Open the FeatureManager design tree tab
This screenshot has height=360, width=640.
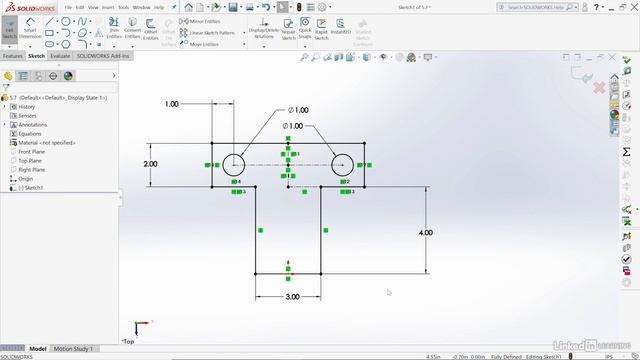tap(8, 76)
